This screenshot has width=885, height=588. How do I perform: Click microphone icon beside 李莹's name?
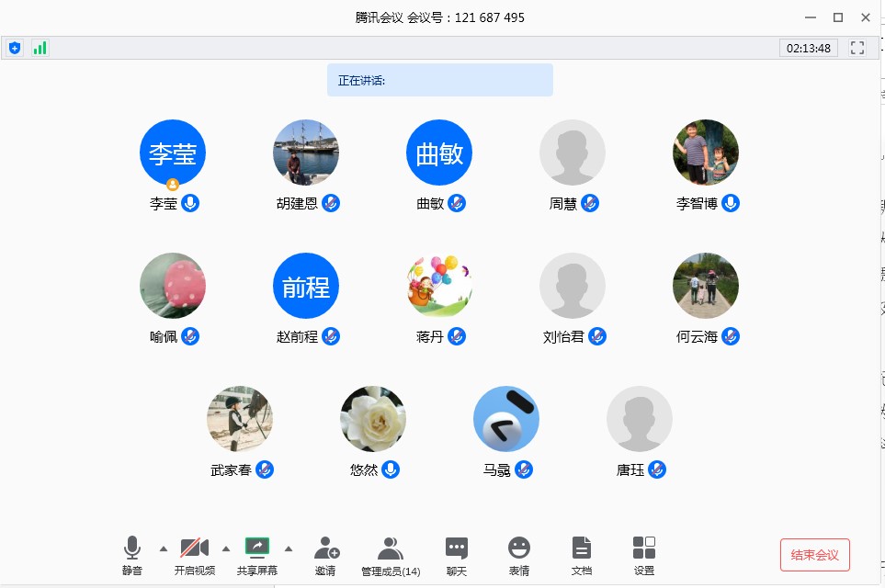point(190,203)
